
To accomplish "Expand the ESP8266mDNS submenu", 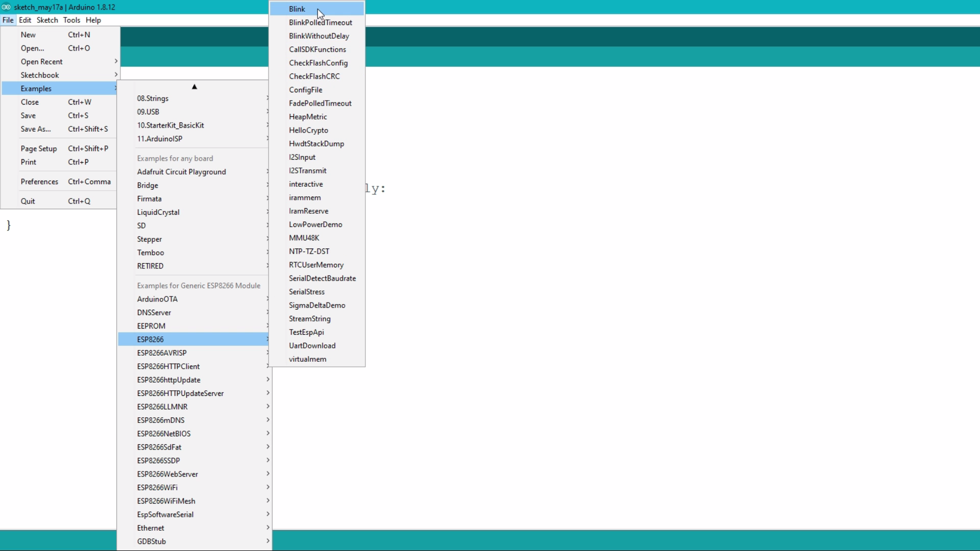I will [194, 420].
